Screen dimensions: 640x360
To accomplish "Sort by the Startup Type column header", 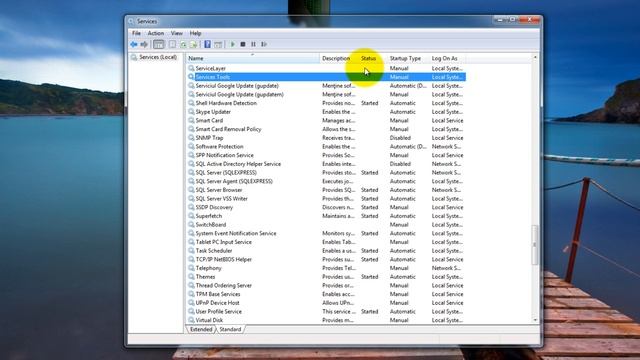I will [408, 58].
